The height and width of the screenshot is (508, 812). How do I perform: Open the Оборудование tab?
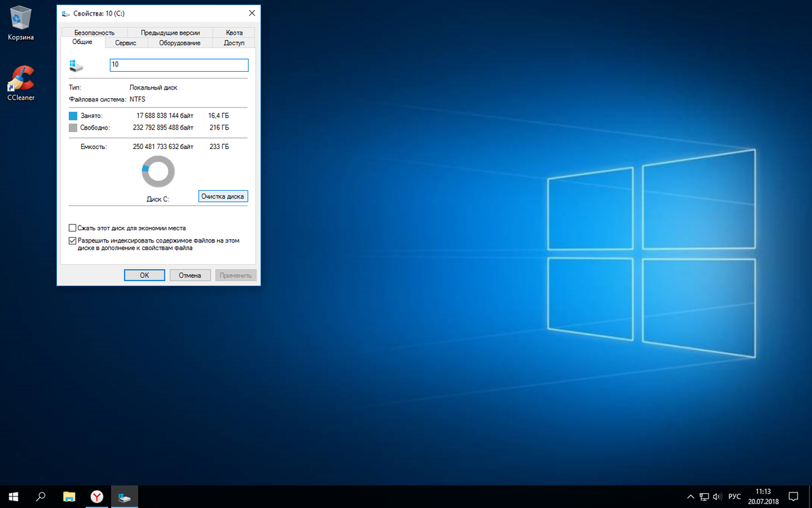click(x=179, y=43)
